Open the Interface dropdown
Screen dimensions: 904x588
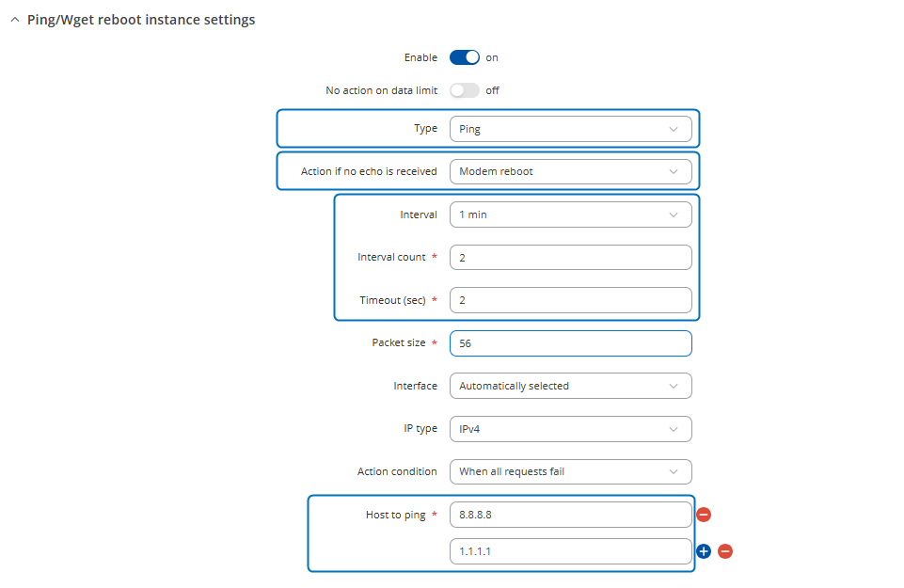click(x=570, y=386)
